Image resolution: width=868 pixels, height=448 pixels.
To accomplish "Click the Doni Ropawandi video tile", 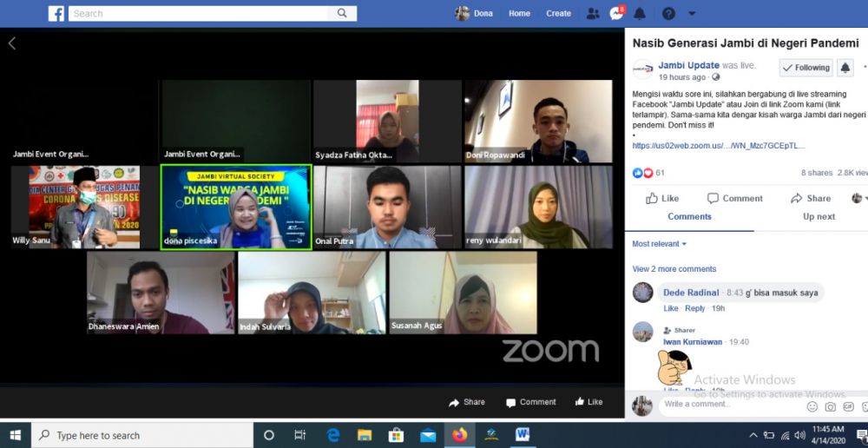I will (539, 122).
